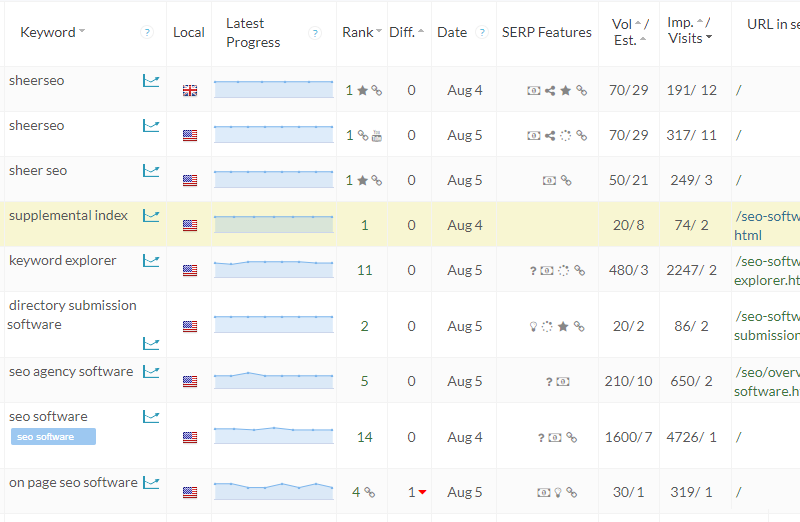The width and height of the screenshot is (800, 522).
Task: Click volume 480/3 for keyword explorer
Action: pos(628,270)
